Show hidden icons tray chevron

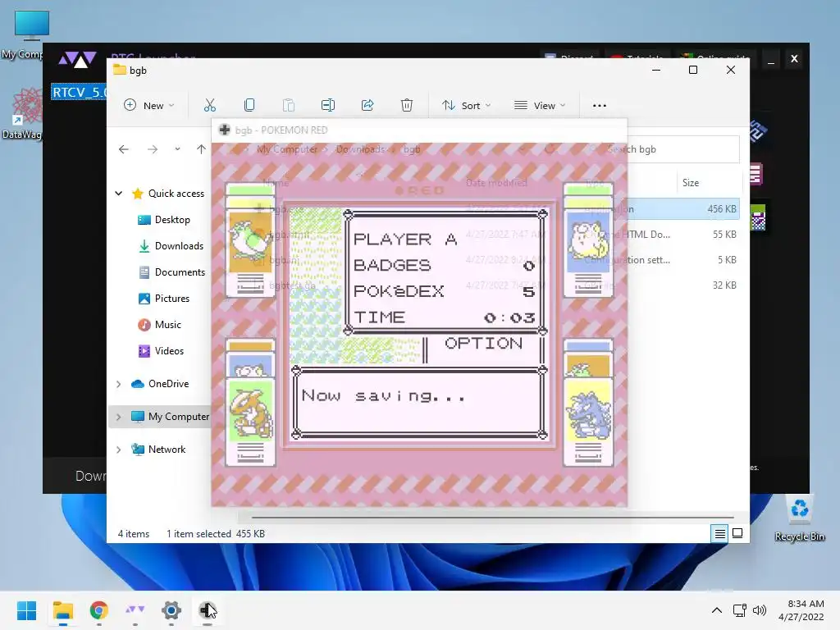point(717,610)
